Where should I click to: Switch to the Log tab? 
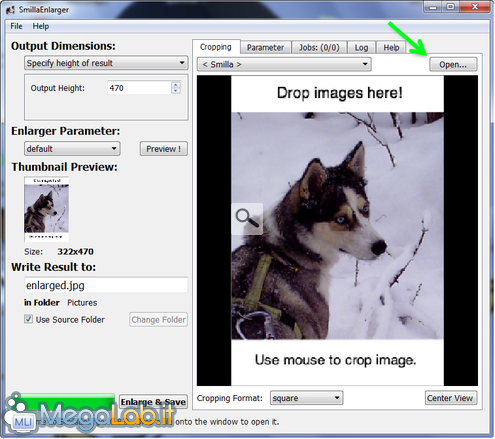click(361, 48)
